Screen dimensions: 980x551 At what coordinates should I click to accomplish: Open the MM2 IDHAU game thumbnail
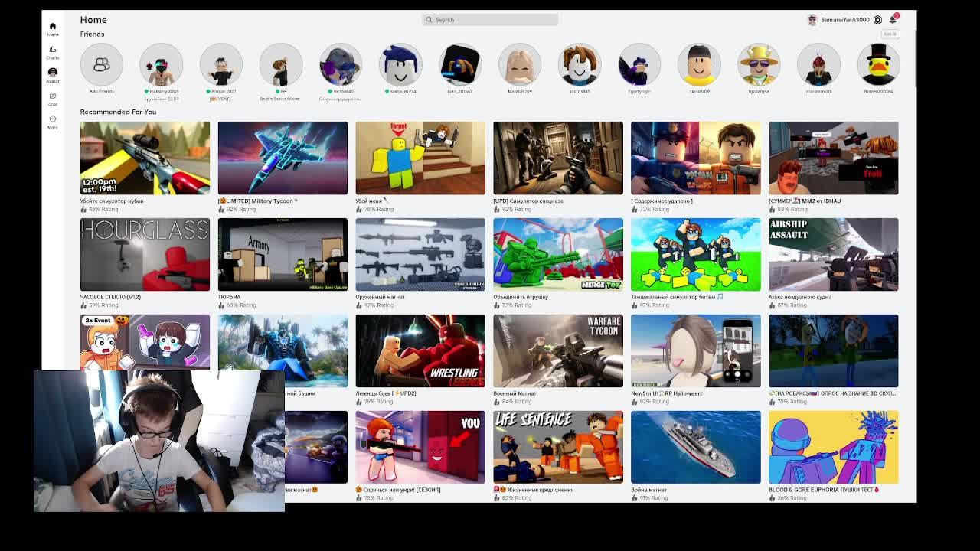(x=834, y=158)
